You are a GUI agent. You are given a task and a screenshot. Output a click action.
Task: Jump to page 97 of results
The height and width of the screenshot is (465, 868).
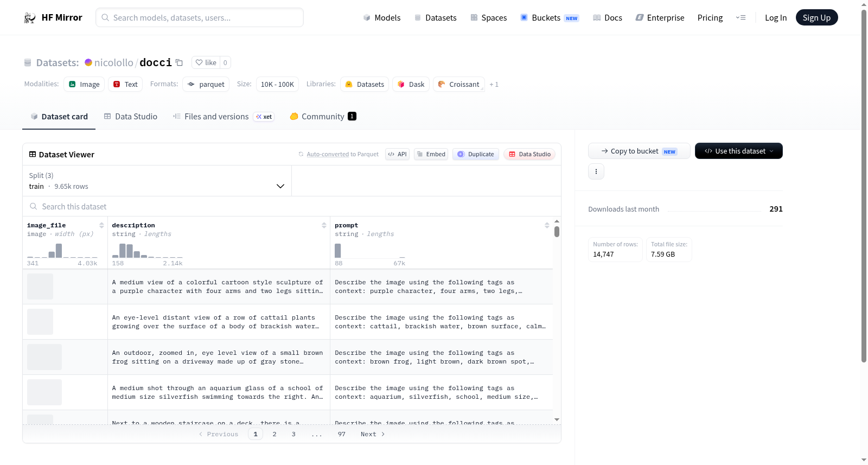click(342, 434)
